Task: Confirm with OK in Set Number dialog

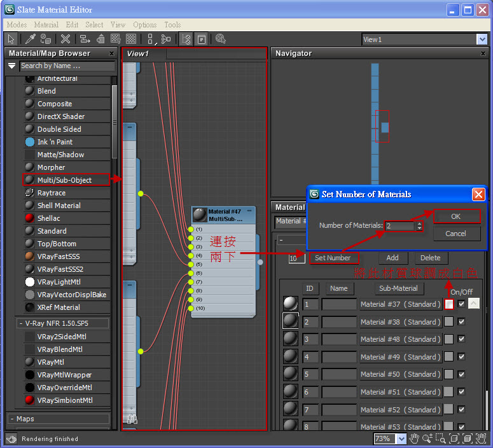Action: (457, 216)
